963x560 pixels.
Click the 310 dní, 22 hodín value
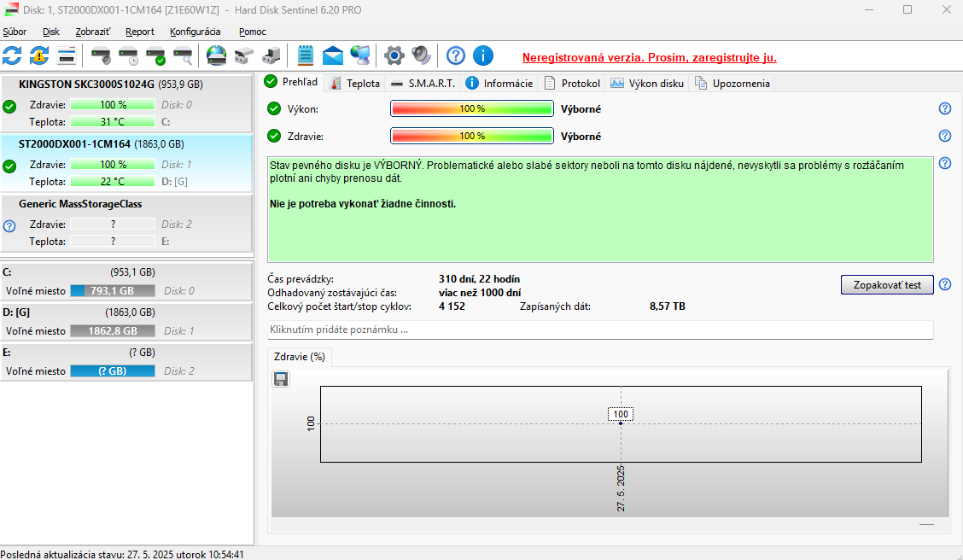point(479,279)
